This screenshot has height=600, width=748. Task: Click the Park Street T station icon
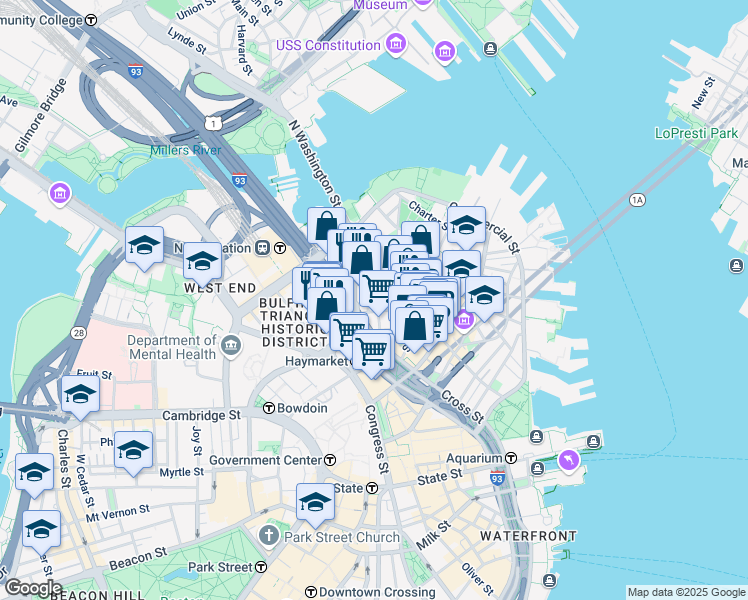[x=261, y=567]
